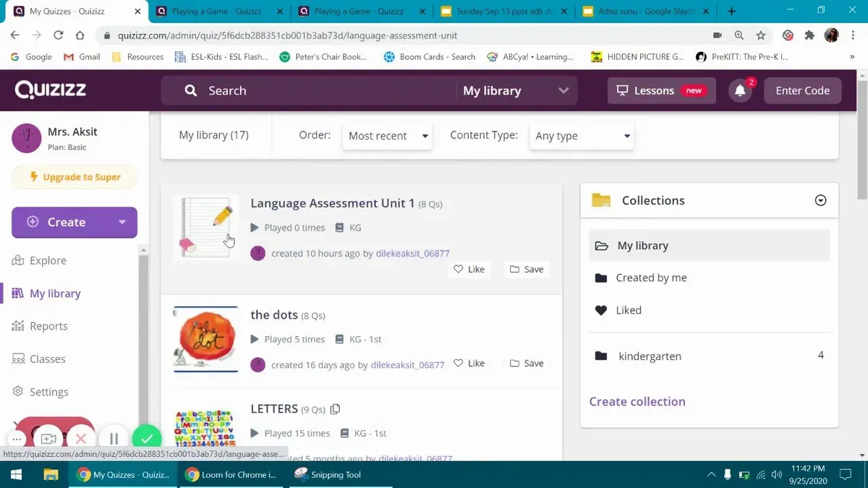Switch to the Sunday Sep 13.pptx tab
The image size is (868, 488).
point(503,11)
